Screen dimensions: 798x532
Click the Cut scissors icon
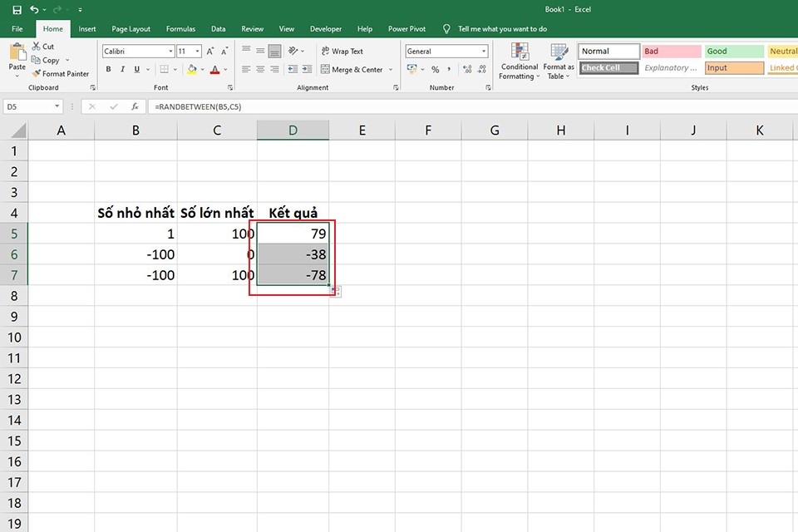tap(36, 47)
